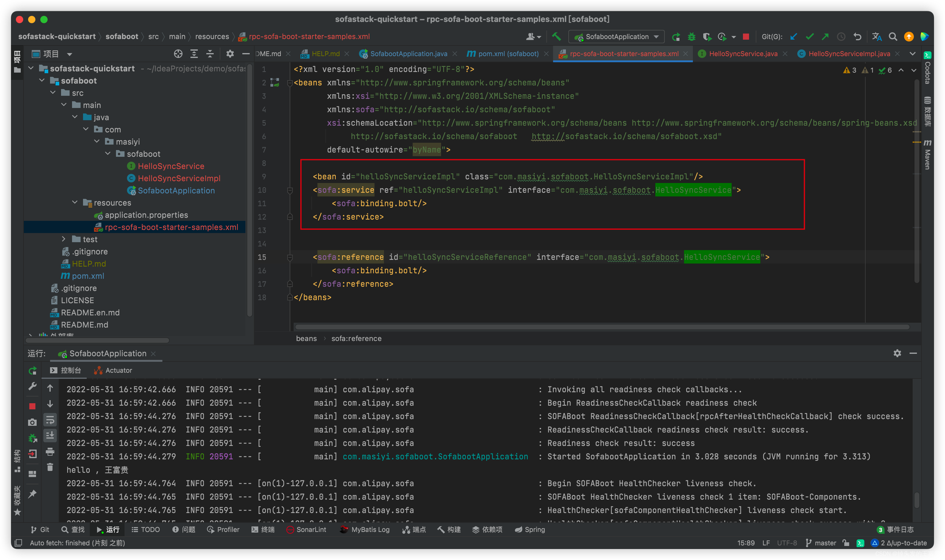The width and height of the screenshot is (945, 560).
Task: Close the HELP.md editor tab
Action: coord(346,54)
